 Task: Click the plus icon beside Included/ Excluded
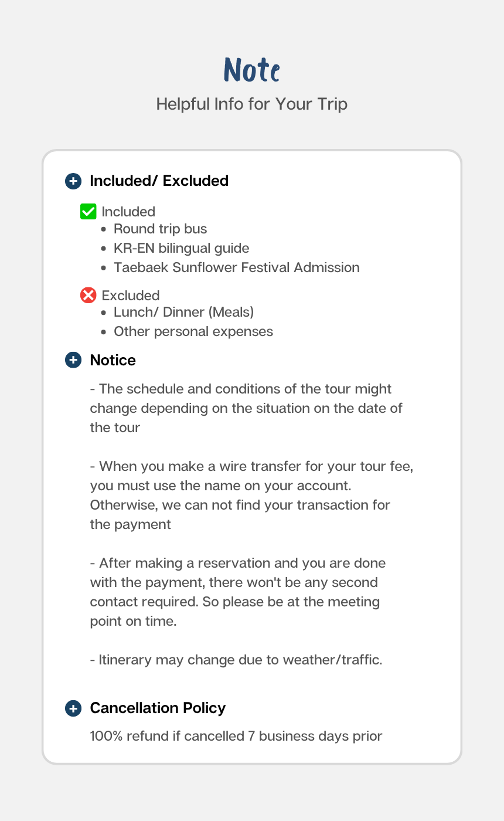pos(73,181)
